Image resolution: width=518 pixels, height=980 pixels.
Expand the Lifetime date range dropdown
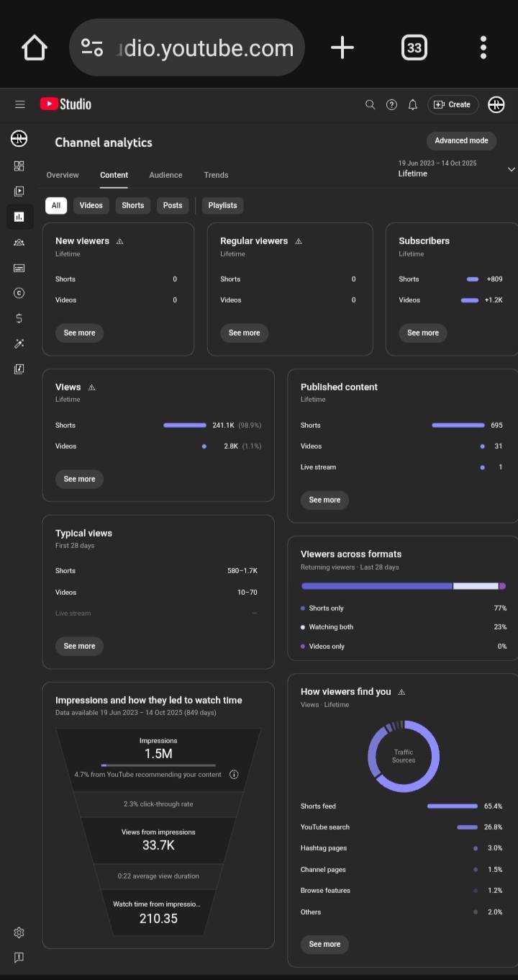tap(511, 169)
